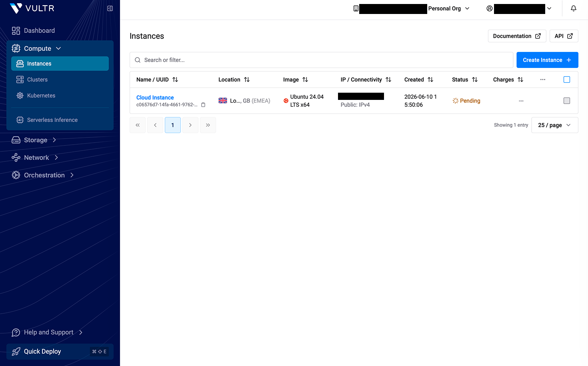Sort by Status arrows
The width and height of the screenshot is (588, 366).
pyautogui.click(x=475, y=80)
